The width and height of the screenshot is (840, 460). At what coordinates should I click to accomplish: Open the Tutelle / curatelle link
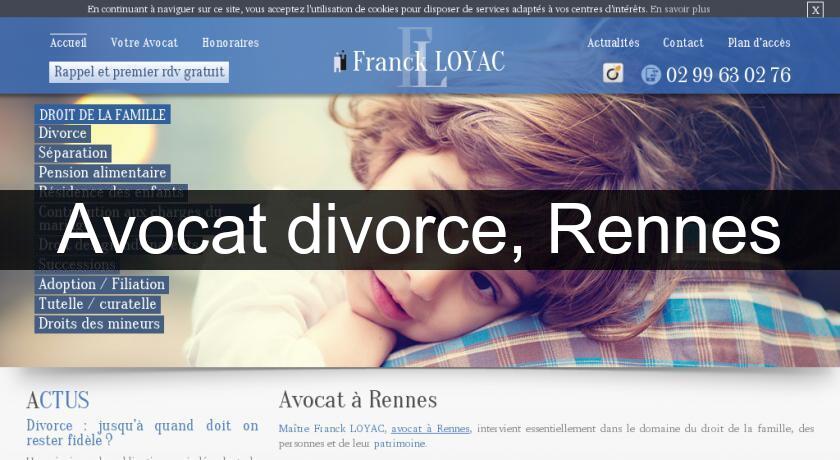click(x=98, y=304)
